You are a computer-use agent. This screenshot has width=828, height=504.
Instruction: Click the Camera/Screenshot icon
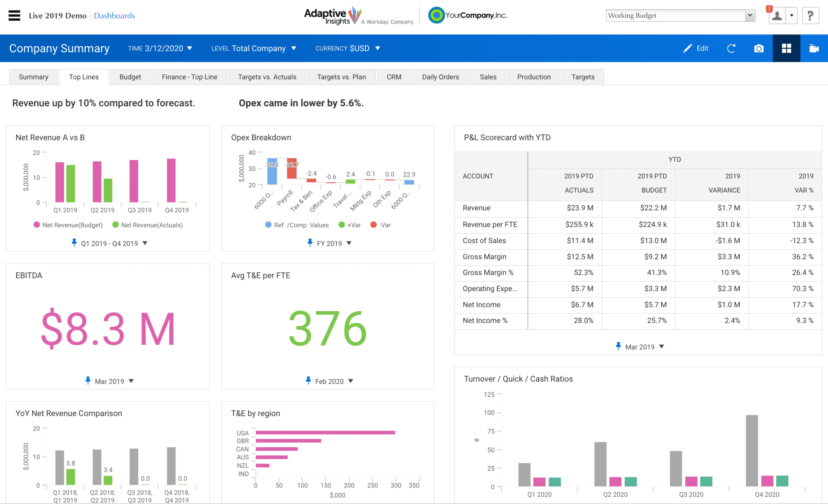click(758, 49)
